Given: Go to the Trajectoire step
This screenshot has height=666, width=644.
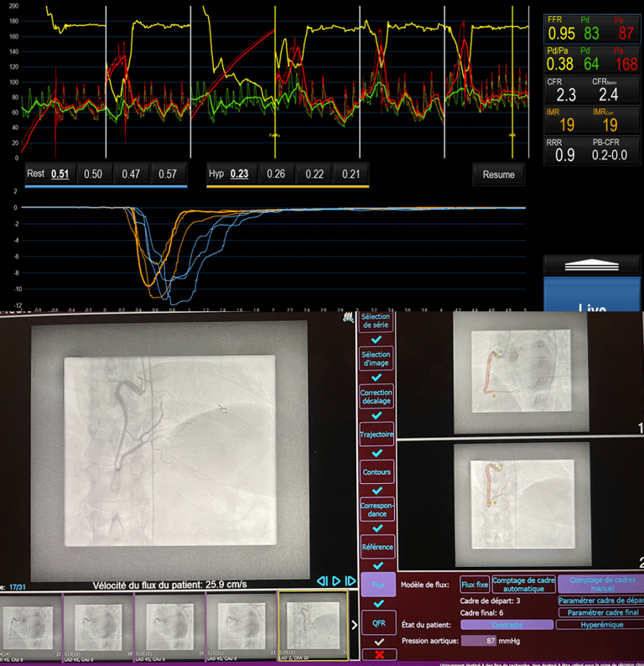Looking at the screenshot, I should 377,434.
